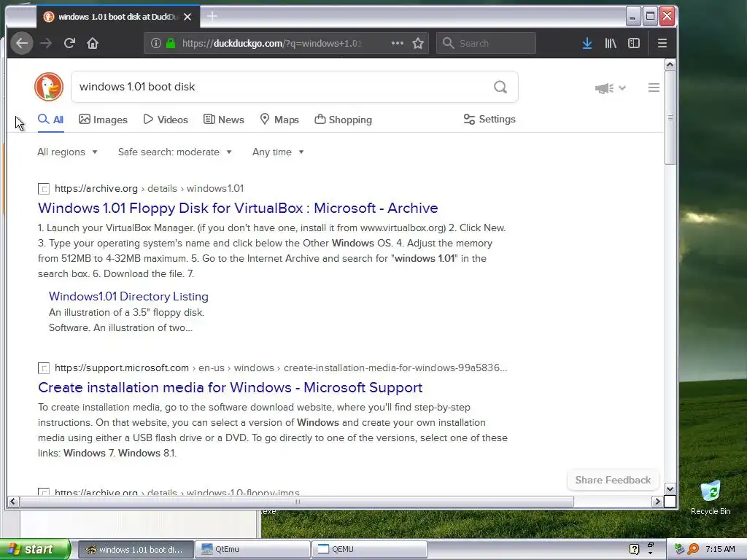
Task: Close the DuckDuckGo search tab
Action: pos(187,17)
